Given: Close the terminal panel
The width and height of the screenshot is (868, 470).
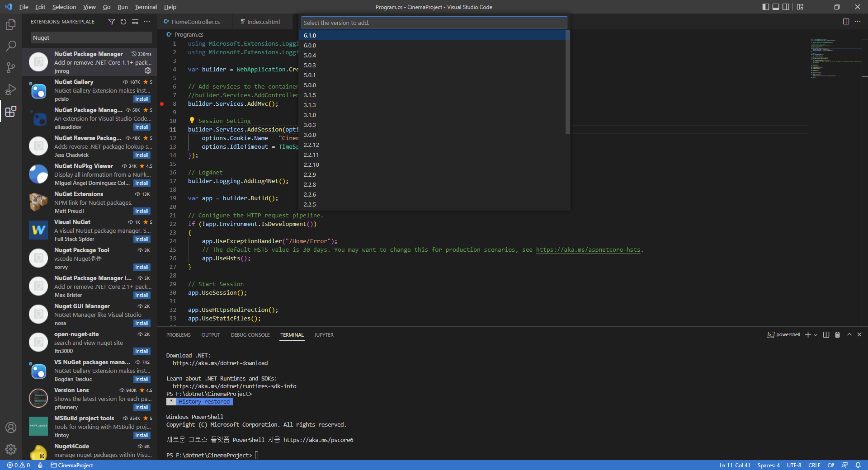Looking at the screenshot, I should click(859, 335).
